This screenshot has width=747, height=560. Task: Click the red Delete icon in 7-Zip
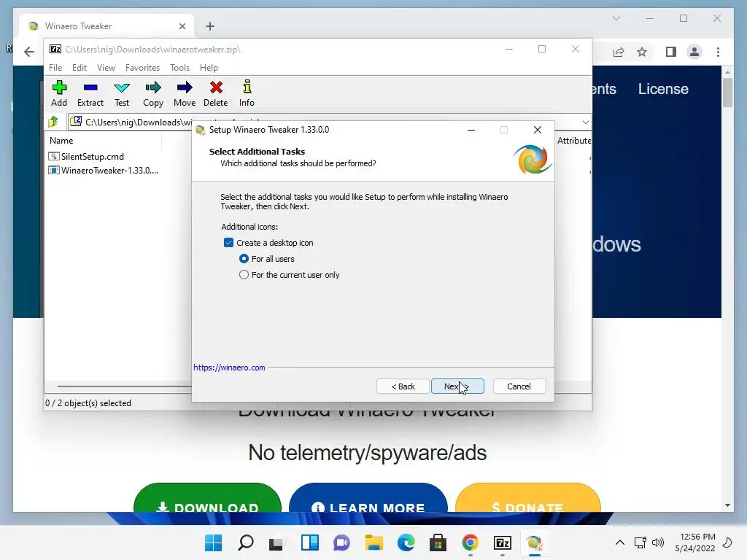216,93
